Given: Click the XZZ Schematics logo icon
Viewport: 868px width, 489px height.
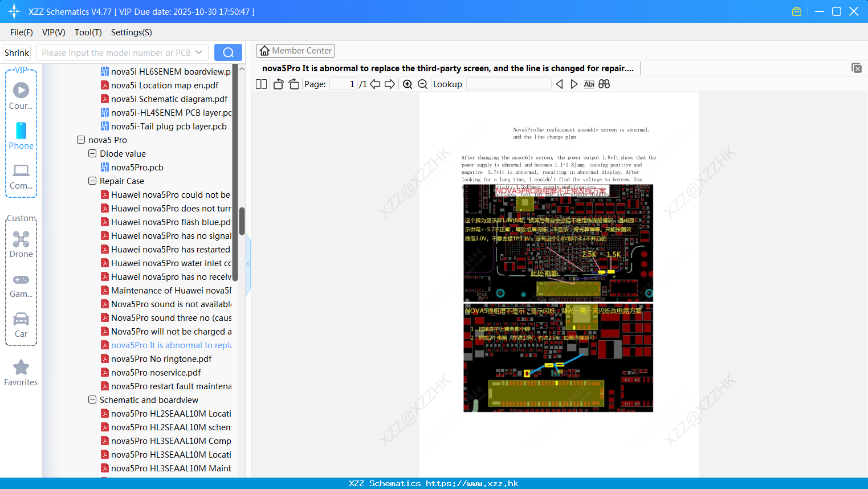Looking at the screenshot, I should 14,11.
